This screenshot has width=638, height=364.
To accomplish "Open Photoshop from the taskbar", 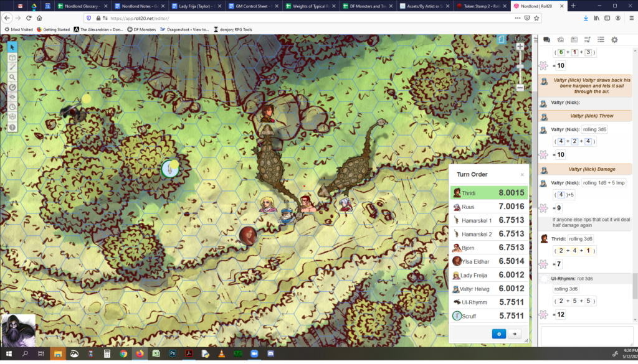I will [x=173, y=354].
